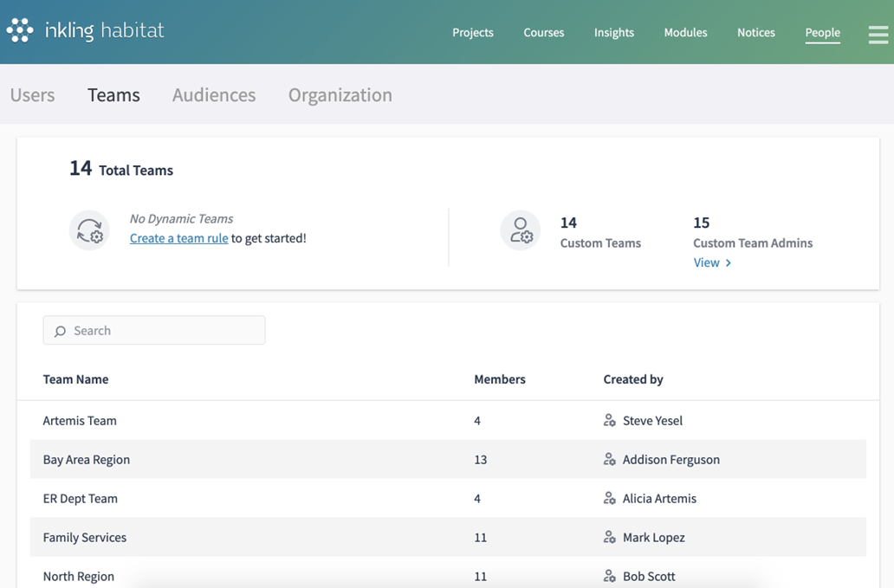Screen dimensions: 894x588
Task: Switch to the Audiences tab
Action: point(214,95)
